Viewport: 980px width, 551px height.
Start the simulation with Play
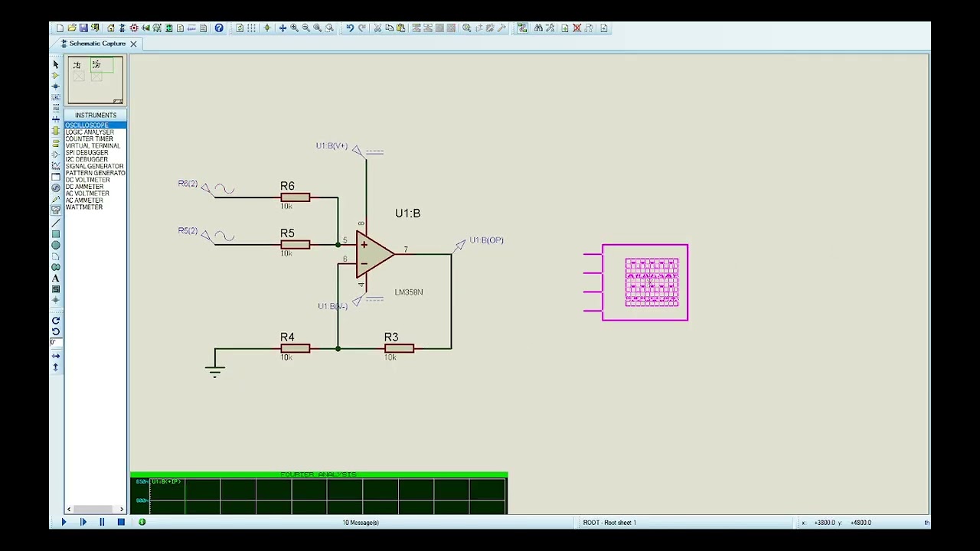click(64, 523)
